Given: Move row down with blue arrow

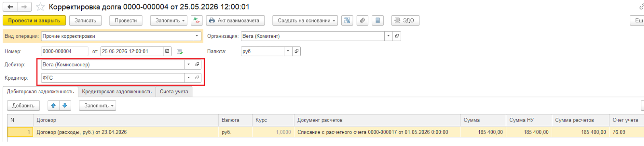Looking at the screenshot, I should tap(65, 106).
